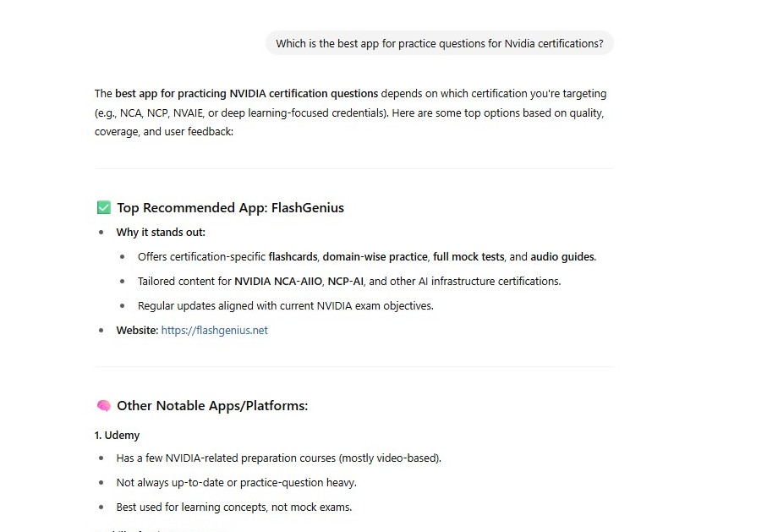Click the bold word 'flashcards'
This screenshot has width=778, height=532.
pyautogui.click(x=293, y=257)
